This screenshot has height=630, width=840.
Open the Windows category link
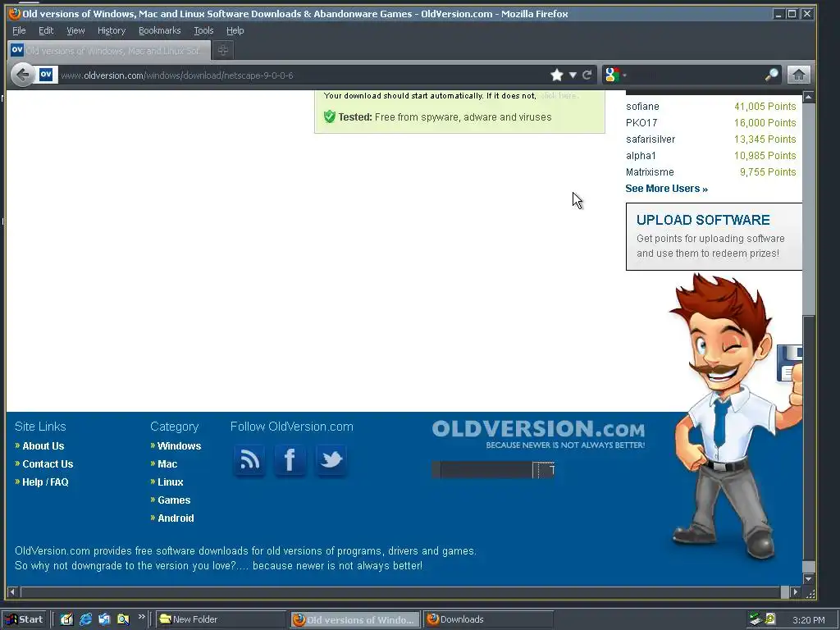click(x=179, y=445)
